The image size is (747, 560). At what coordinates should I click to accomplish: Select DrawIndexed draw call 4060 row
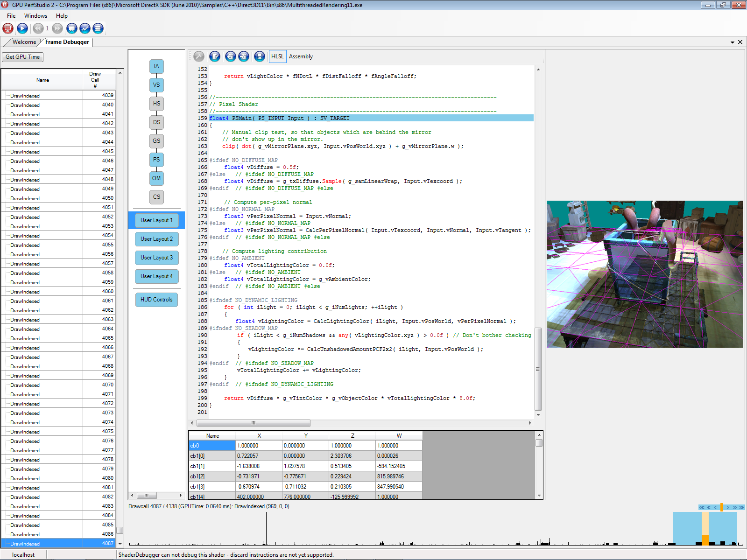(58, 292)
